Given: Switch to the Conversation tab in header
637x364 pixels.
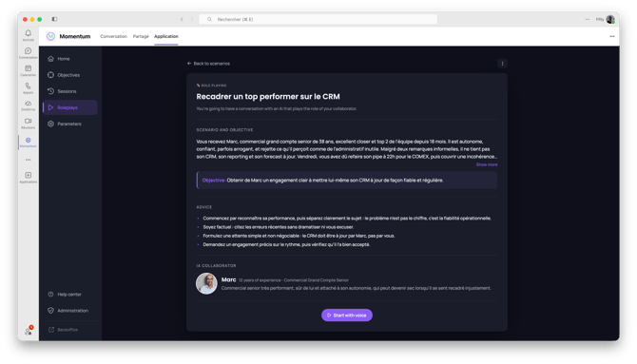Looking at the screenshot, I should coord(114,36).
